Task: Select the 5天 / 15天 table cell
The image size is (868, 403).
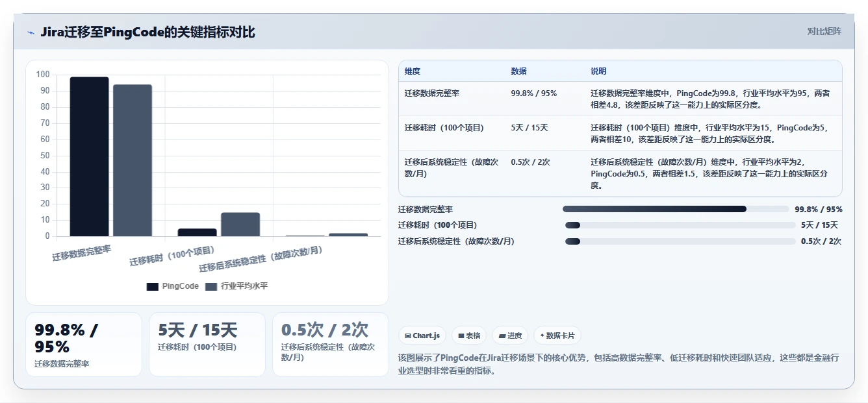Action: point(530,128)
